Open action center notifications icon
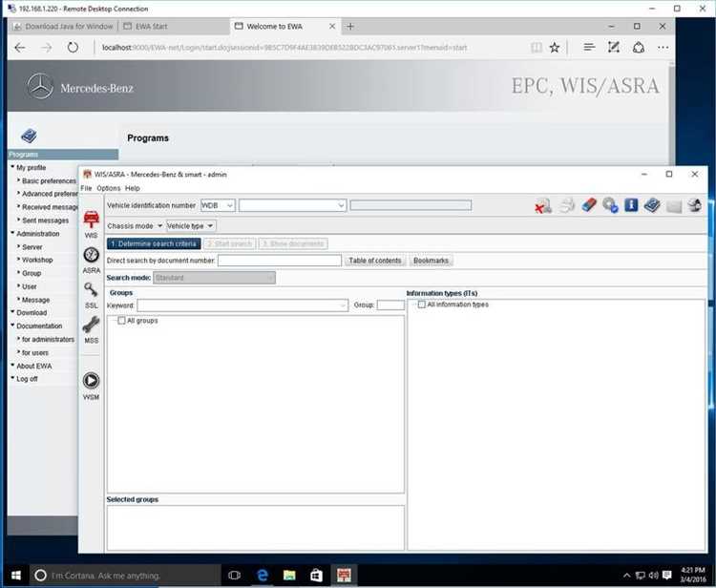Viewport: 716px width, 588px height. (667, 576)
